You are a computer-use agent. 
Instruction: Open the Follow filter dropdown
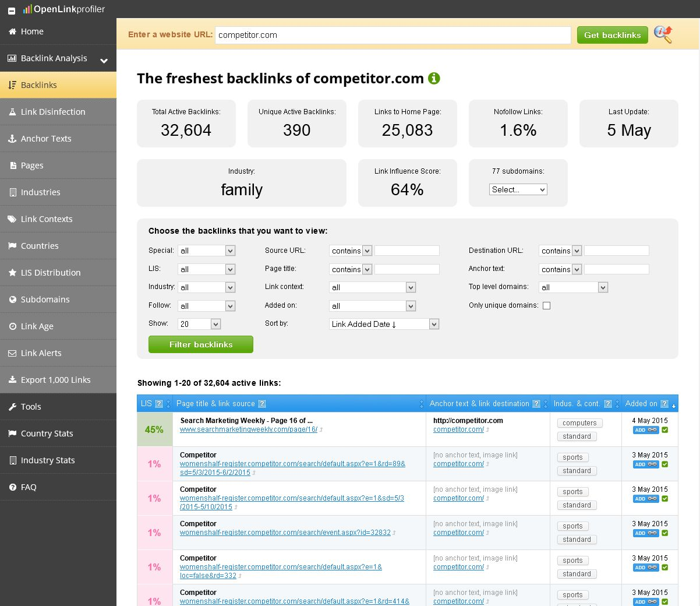click(207, 306)
